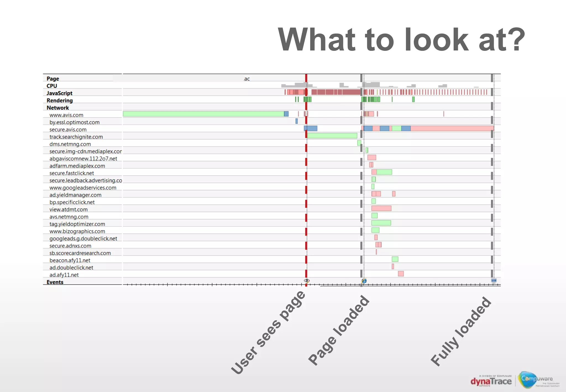Click the monitor icon at fully loaded
Image resolution: width=566 pixels, height=392 pixels.
click(494, 281)
